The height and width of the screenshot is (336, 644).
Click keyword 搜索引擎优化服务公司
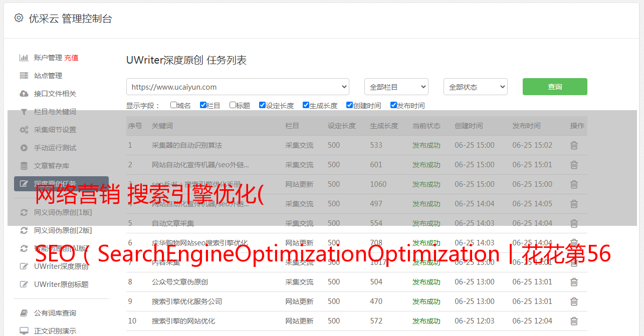pos(187,301)
